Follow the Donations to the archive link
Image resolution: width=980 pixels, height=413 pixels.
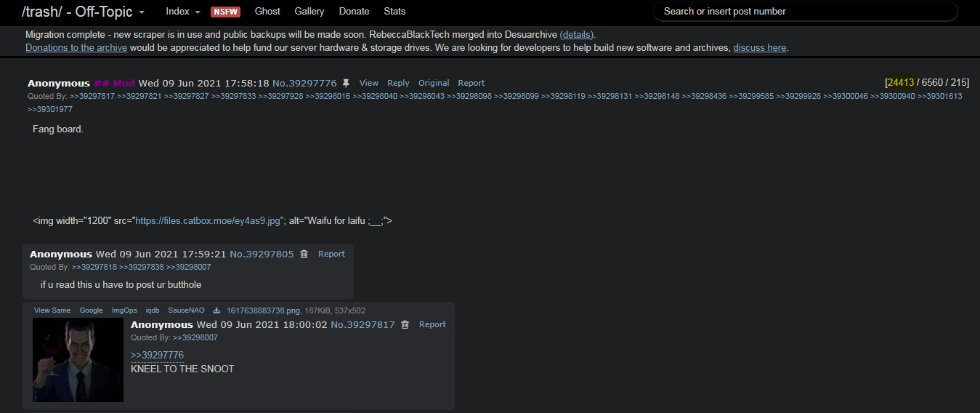(x=76, y=48)
